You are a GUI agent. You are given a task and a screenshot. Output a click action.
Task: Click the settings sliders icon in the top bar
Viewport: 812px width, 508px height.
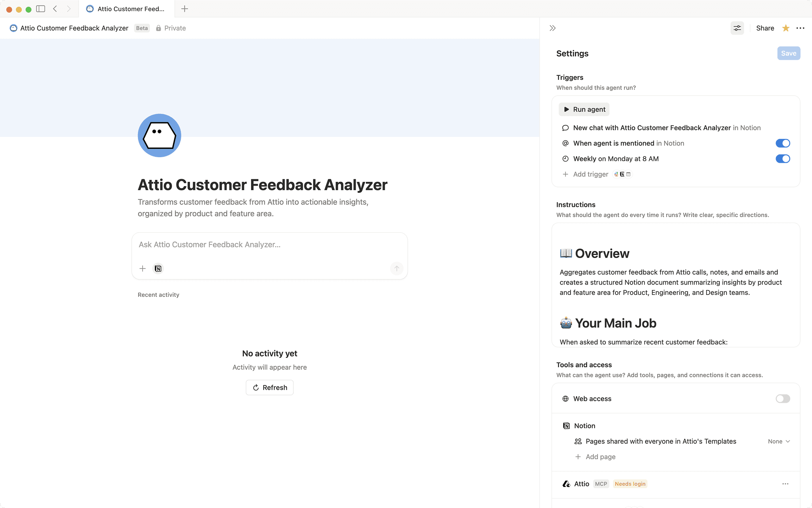pyautogui.click(x=737, y=28)
